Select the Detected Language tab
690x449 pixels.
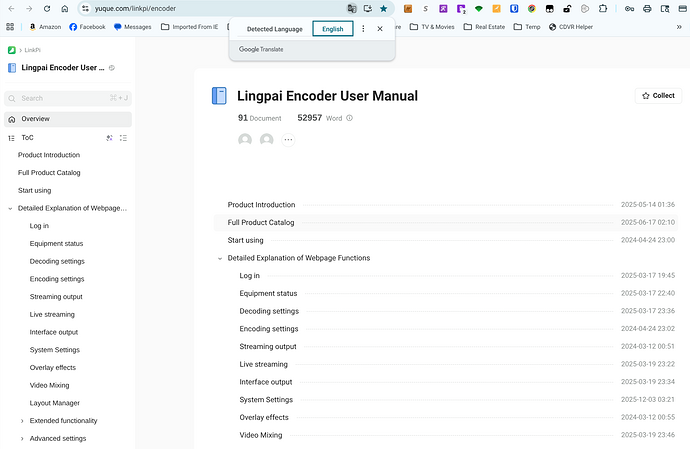[x=275, y=29]
